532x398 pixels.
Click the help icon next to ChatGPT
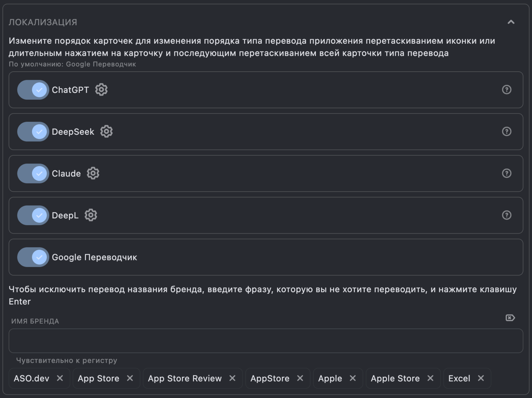pos(507,89)
